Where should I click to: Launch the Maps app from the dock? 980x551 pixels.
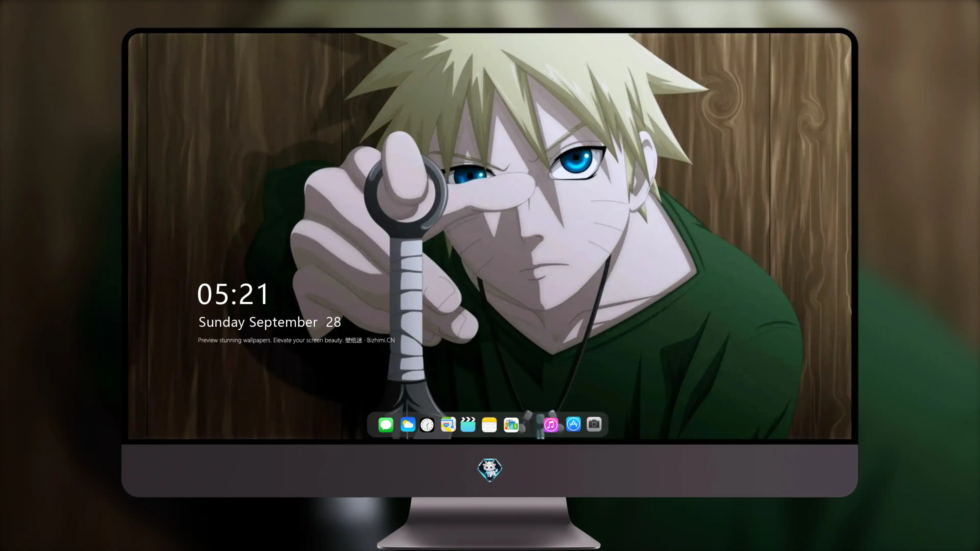(448, 424)
